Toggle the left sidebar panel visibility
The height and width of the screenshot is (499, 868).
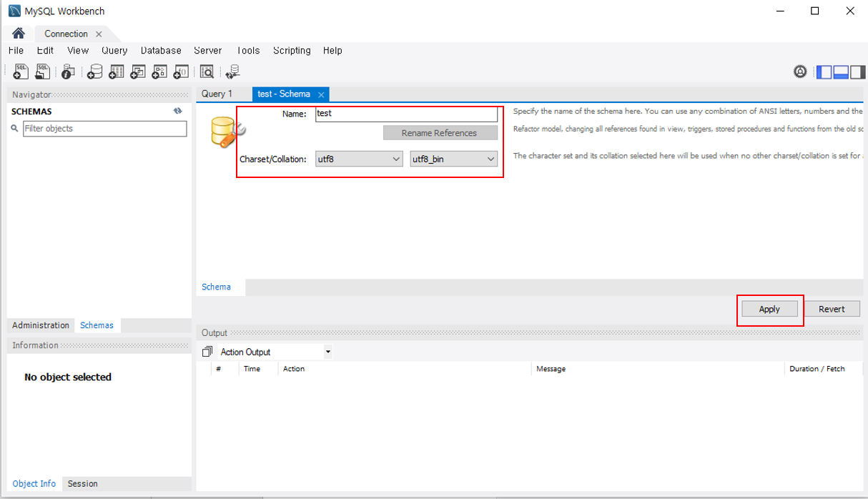pyautogui.click(x=823, y=71)
